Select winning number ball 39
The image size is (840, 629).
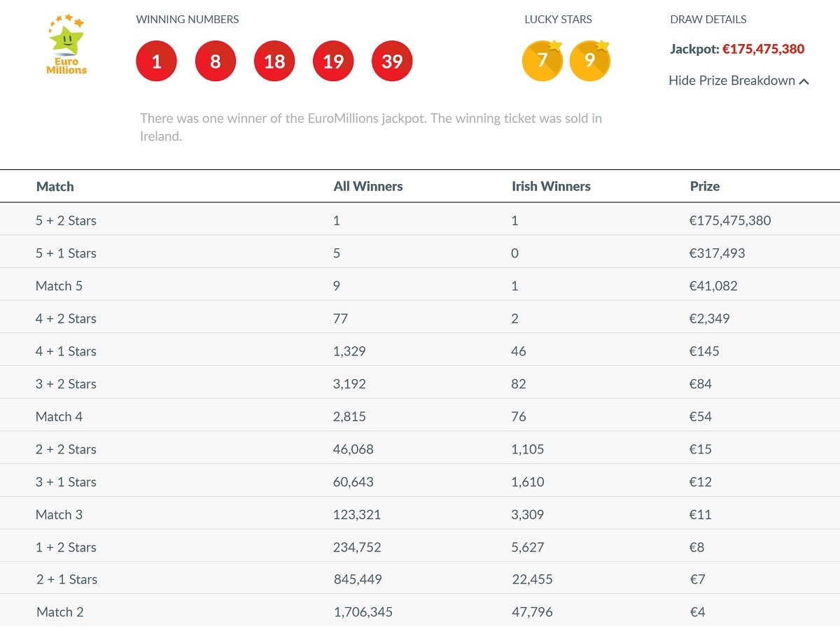392,62
